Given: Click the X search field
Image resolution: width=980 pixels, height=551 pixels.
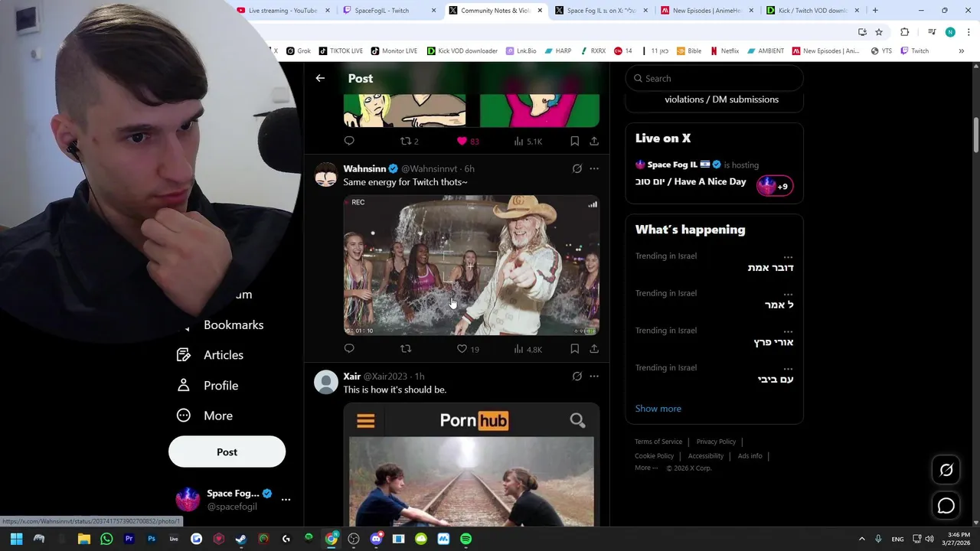Looking at the screenshot, I should 714,78.
